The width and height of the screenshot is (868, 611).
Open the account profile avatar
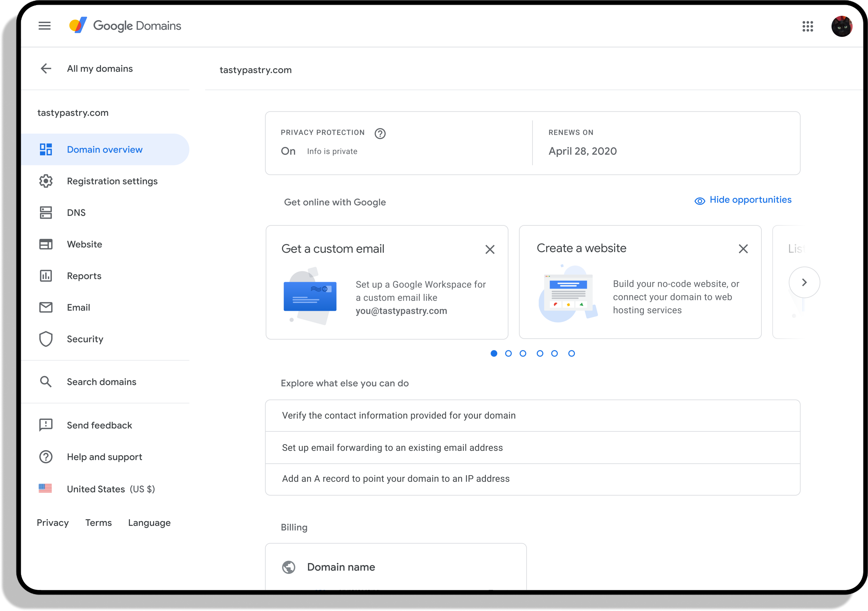[x=841, y=26]
